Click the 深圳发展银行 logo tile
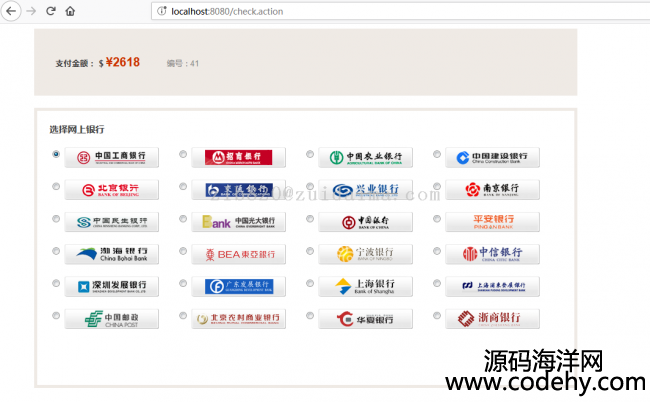650x402 pixels. point(112,287)
